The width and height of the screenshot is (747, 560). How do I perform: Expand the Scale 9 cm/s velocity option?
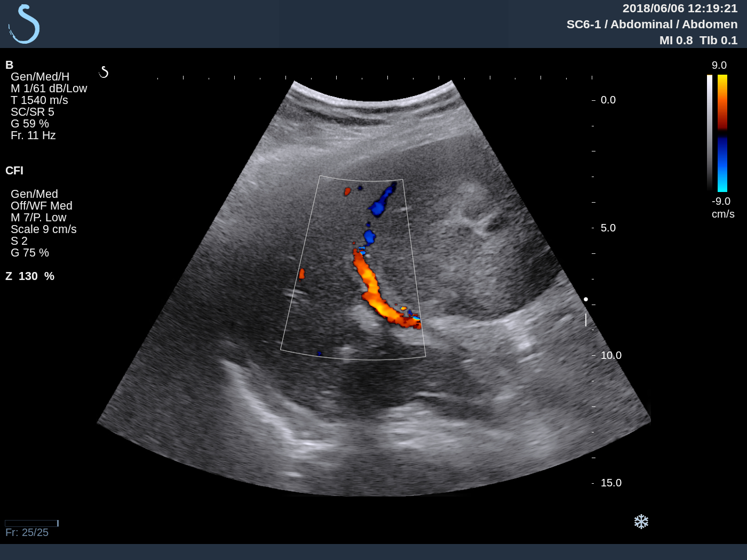[x=44, y=229]
